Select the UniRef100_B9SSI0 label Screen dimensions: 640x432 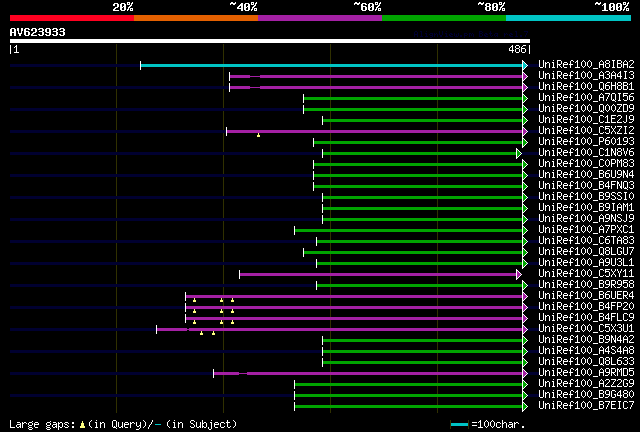tap(586, 197)
